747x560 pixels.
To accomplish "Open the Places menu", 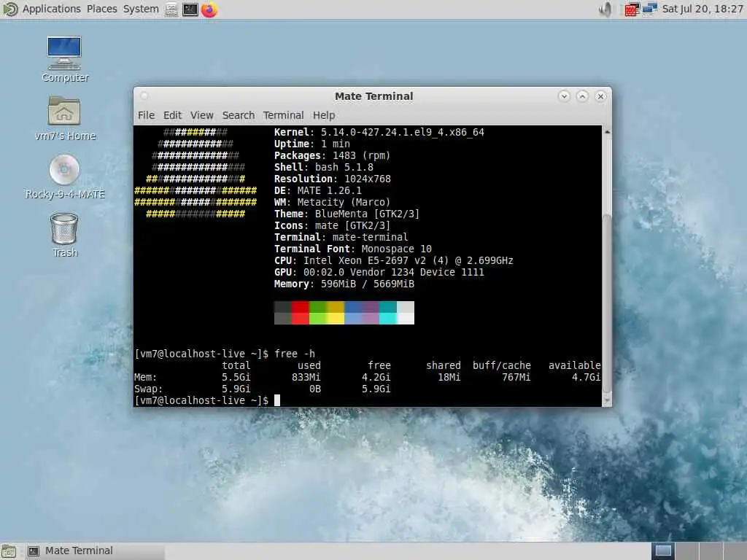I will 102,9.
